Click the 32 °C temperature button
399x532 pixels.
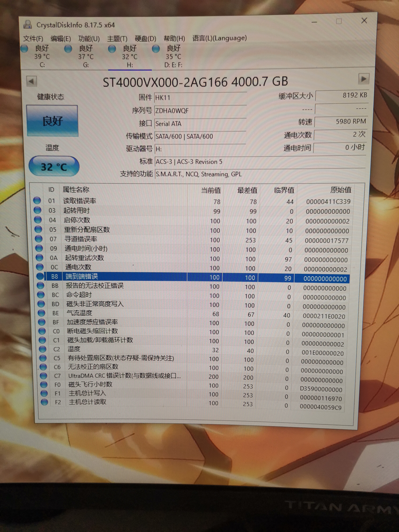[x=54, y=166]
